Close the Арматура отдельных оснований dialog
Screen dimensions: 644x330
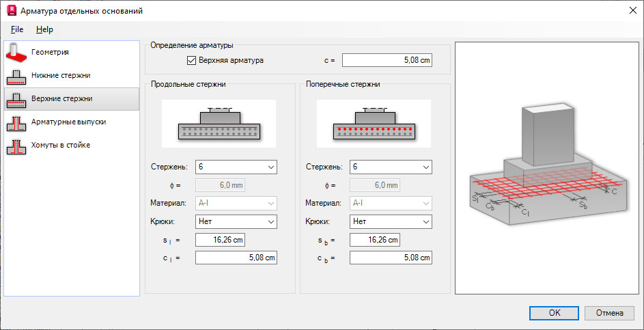tap(632, 11)
